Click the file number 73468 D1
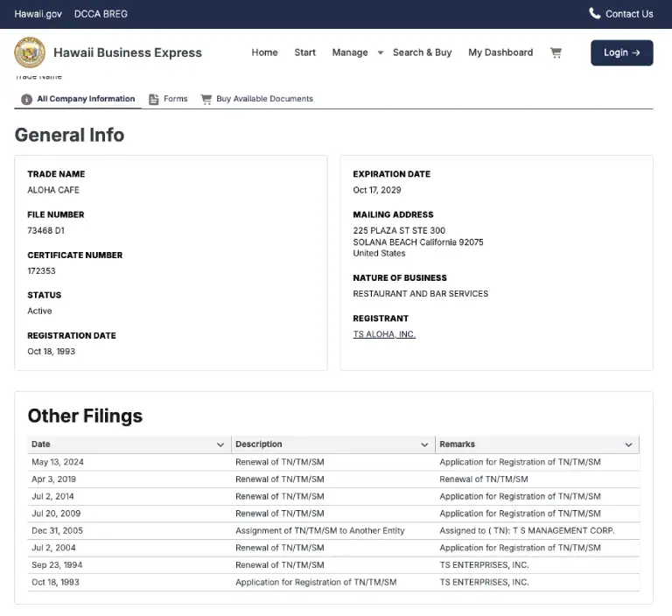672x616 pixels. (45, 231)
